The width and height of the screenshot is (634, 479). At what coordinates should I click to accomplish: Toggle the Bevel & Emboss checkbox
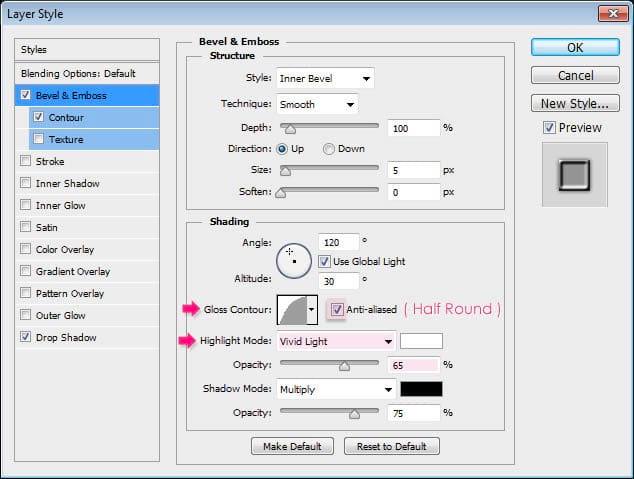[x=25, y=95]
